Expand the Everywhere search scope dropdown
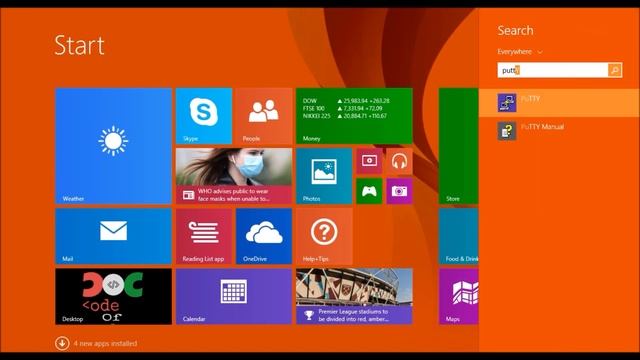The width and height of the screenshot is (640, 360). (x=520, y=52)
